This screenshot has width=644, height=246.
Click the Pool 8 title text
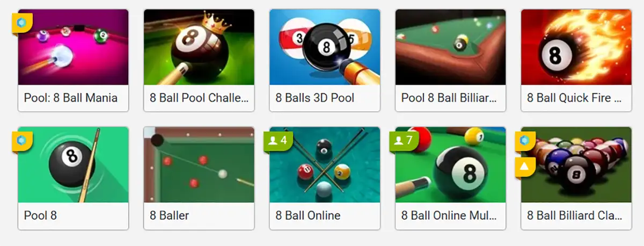coord(40,215)
